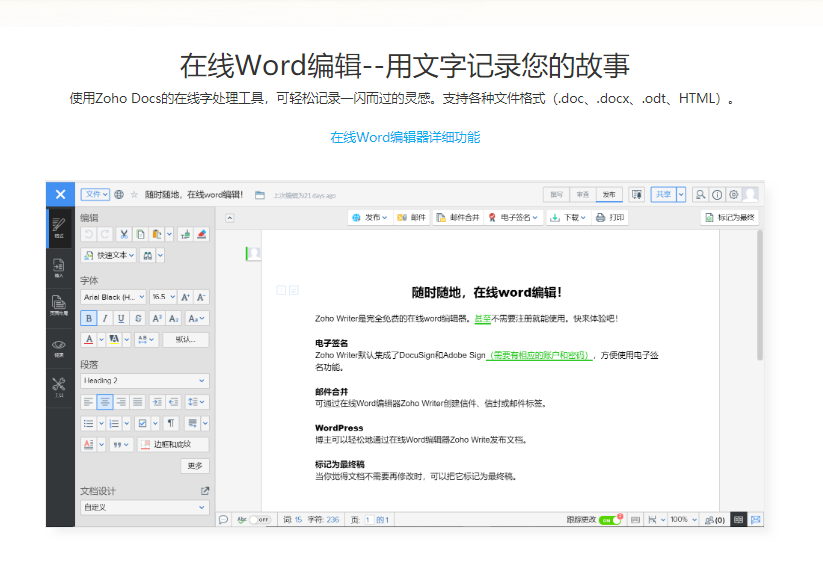The image size is (823, 562).
Task: Click the info circle icon in header
Action: tap(717, 195)
